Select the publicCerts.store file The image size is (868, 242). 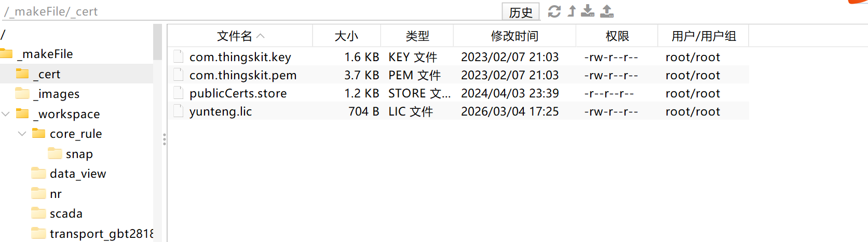pos(238,93)
